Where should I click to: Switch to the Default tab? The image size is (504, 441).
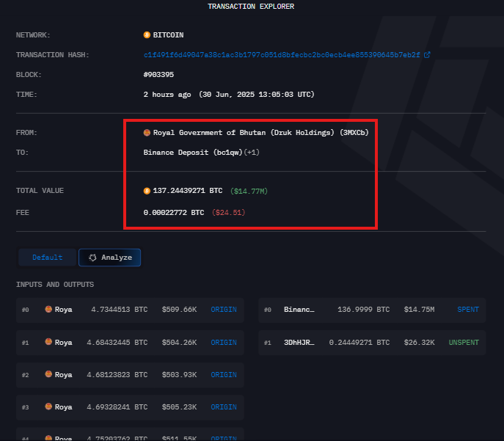coord(47,258)
